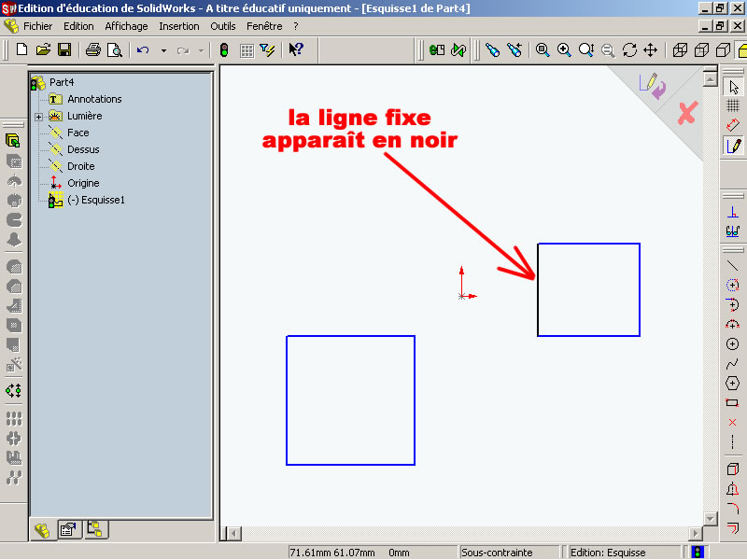
Task: Open the Affichage menu
Action: pos(126,26)
